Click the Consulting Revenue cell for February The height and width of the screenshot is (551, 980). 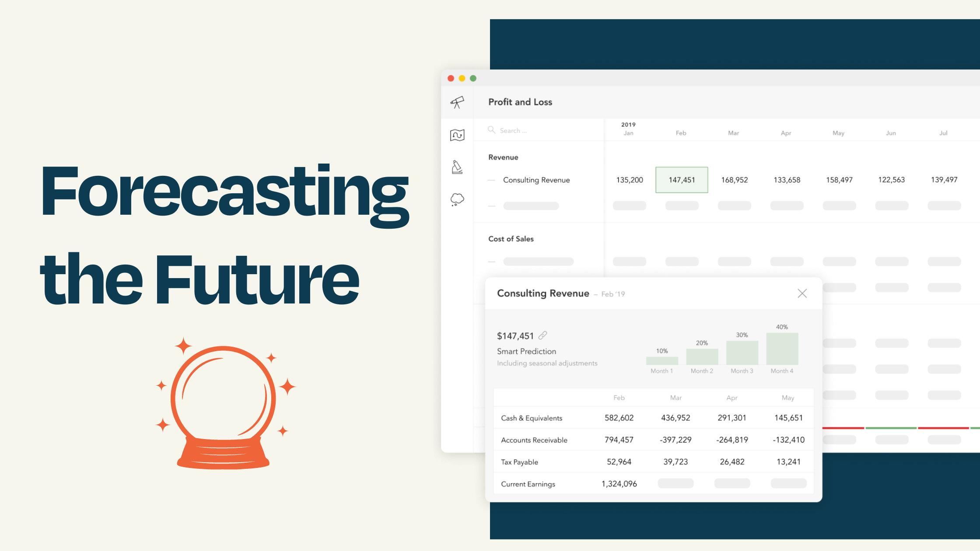coord(681,180)
